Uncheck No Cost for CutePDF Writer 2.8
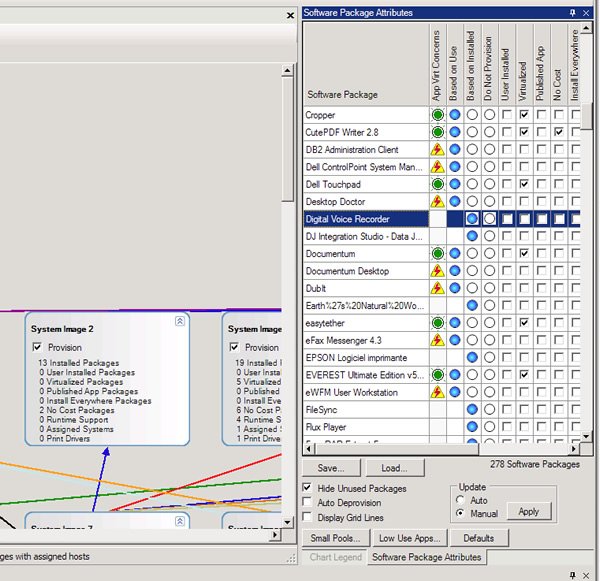The height and width of the screenshot is (581, 600). [x=559, y=132]
